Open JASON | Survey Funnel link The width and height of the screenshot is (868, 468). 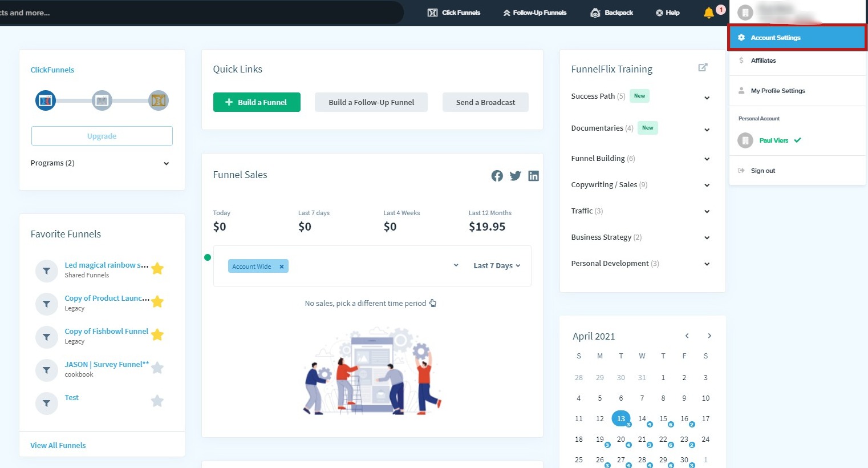click(107, 365)
